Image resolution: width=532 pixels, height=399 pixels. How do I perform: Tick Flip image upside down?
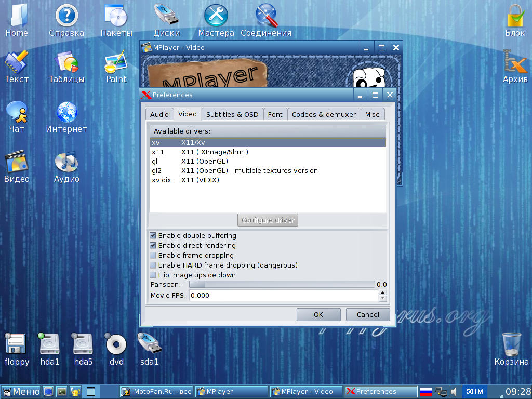(153, 275)
